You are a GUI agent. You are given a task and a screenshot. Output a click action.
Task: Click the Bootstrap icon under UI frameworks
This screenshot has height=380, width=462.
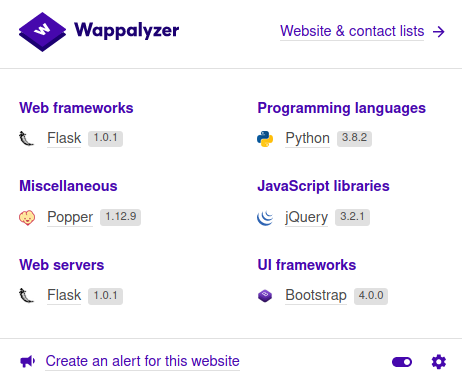point(265,296)
